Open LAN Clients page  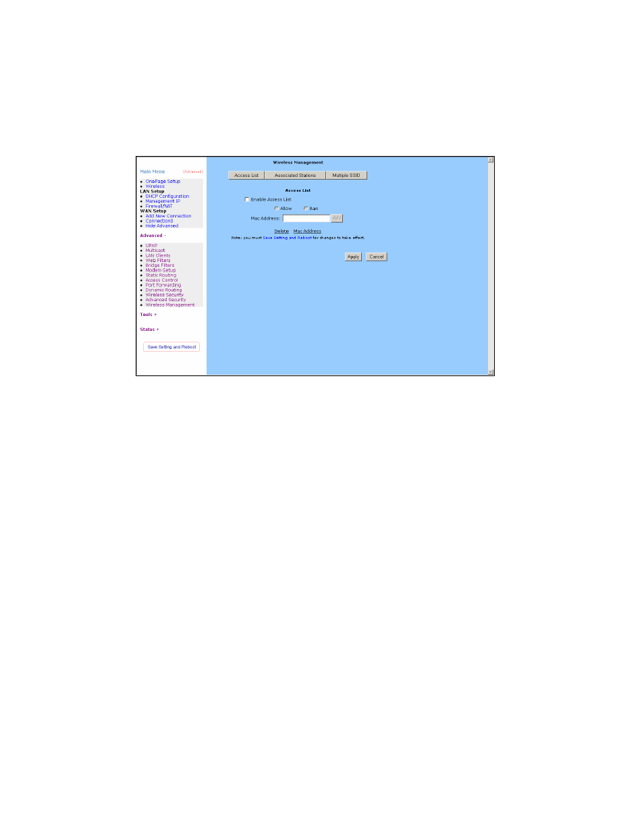[158, 255]
